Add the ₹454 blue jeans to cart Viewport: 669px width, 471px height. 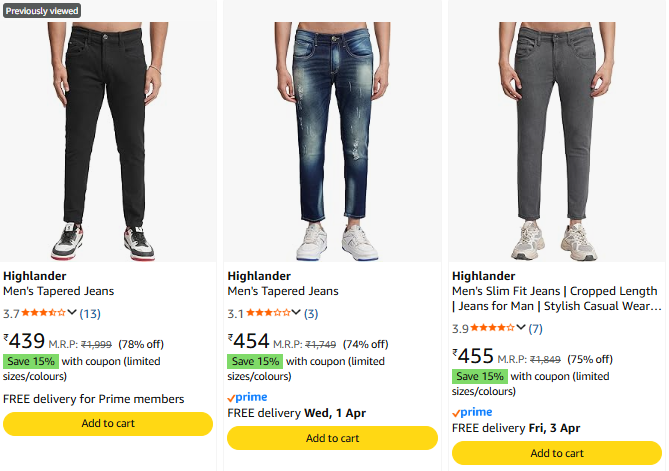pyautogui.click(x=332, y=438)
